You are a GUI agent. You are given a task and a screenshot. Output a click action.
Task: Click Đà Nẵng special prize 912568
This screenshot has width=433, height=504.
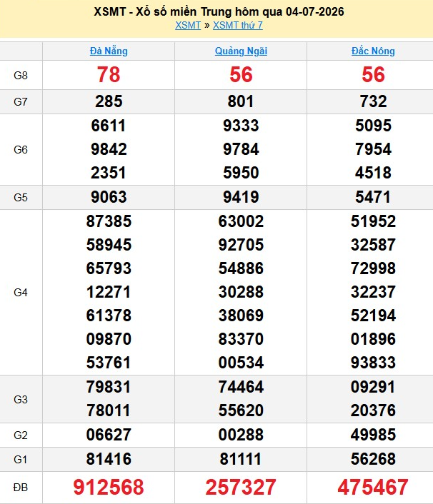click(109, 487)
